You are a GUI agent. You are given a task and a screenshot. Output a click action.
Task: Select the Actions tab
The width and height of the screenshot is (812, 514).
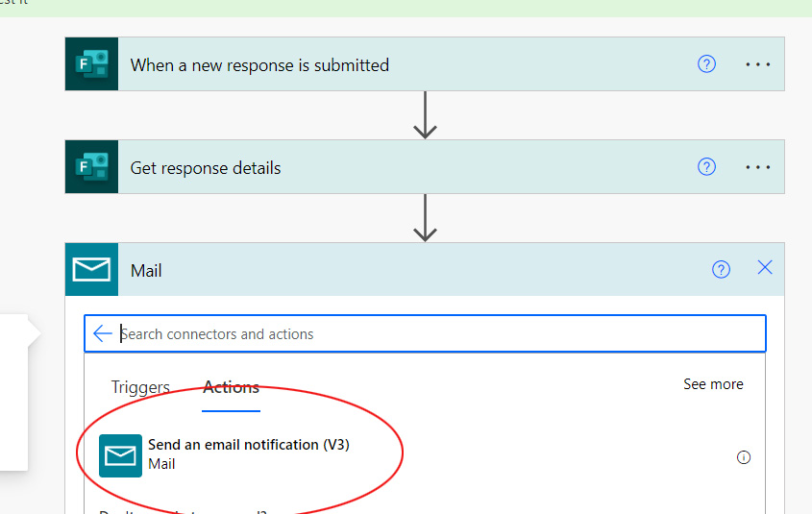coord(231,388)
